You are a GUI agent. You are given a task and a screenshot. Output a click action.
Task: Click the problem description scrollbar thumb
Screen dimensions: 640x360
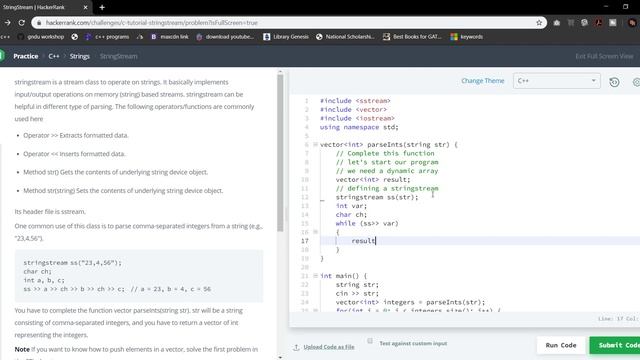[x=280, y=153]
